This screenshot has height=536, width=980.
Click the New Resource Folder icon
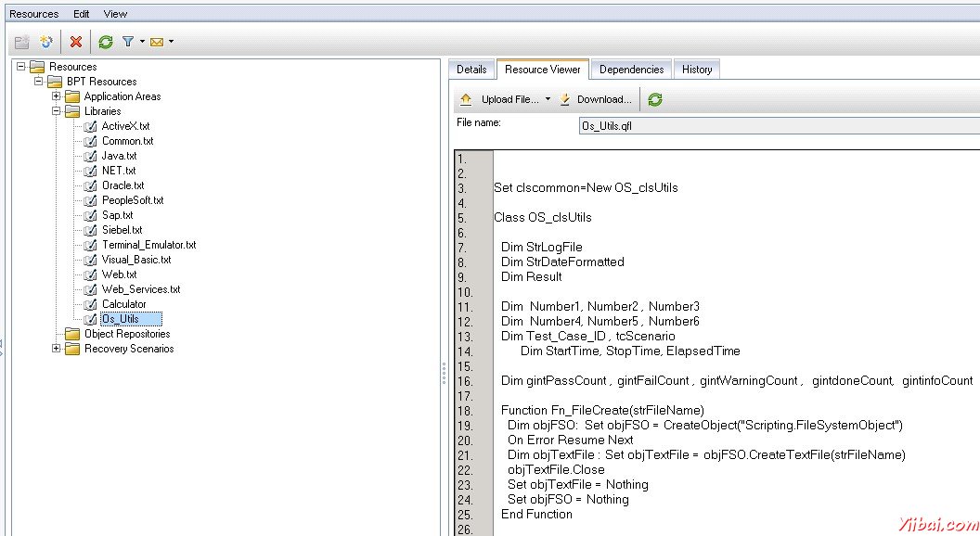(x=22, y=42)
